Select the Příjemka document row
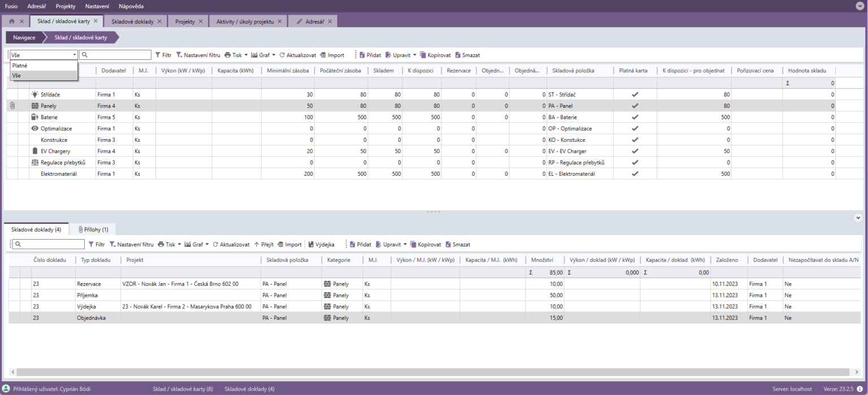The image size is (868, 395). [x=435, y=295]
